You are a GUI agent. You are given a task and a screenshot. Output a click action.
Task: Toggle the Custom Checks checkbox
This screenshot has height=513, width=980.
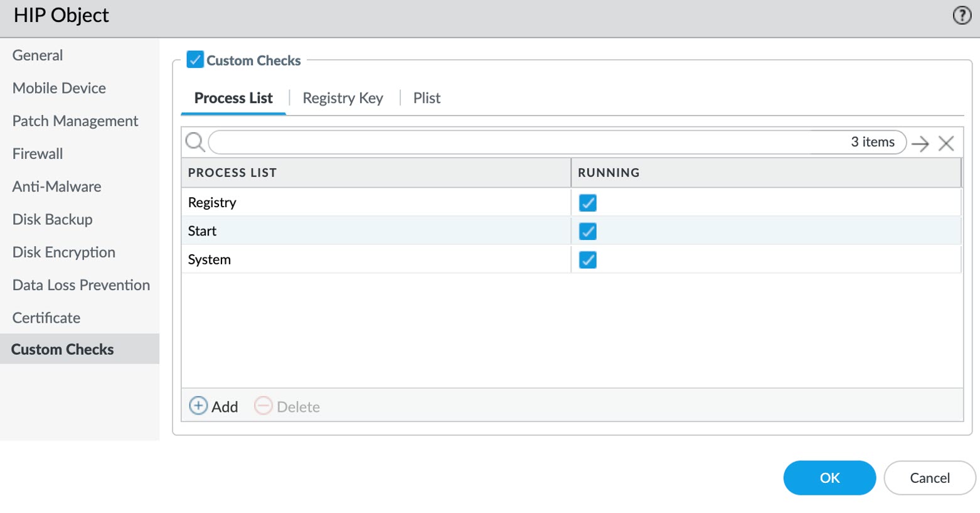coord(195,60)
